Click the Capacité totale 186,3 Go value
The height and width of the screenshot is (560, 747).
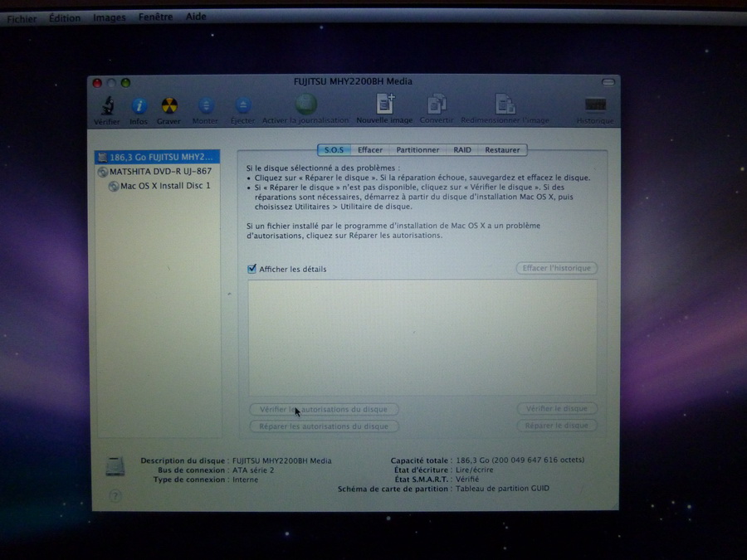pos(520,460)
